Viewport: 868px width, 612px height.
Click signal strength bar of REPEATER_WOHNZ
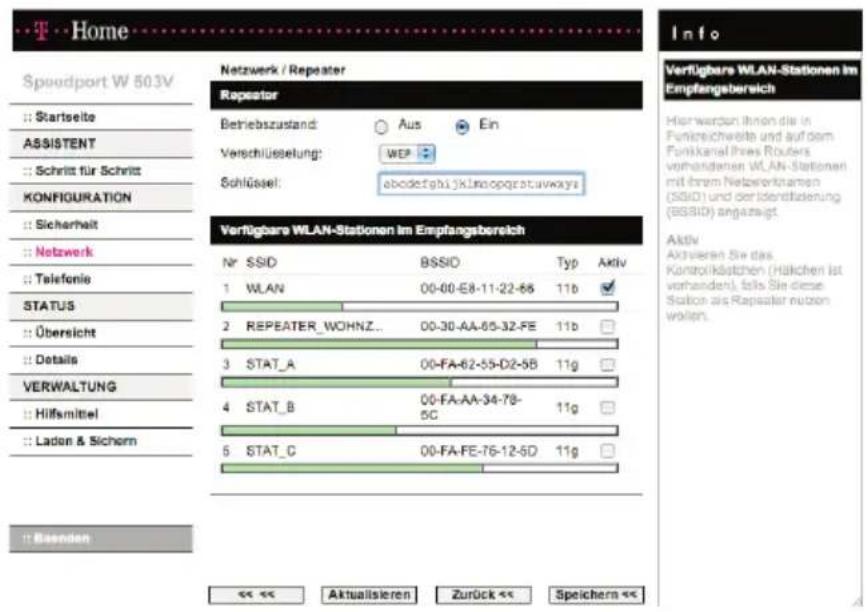pyautogui.click(x=420, y=344)
